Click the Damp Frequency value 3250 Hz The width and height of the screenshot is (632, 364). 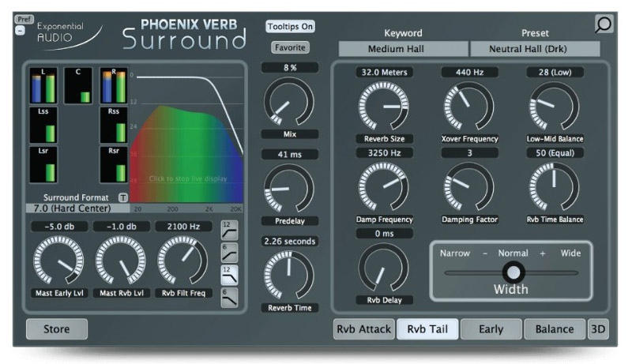pyautogui.click(x=384, y=153)
